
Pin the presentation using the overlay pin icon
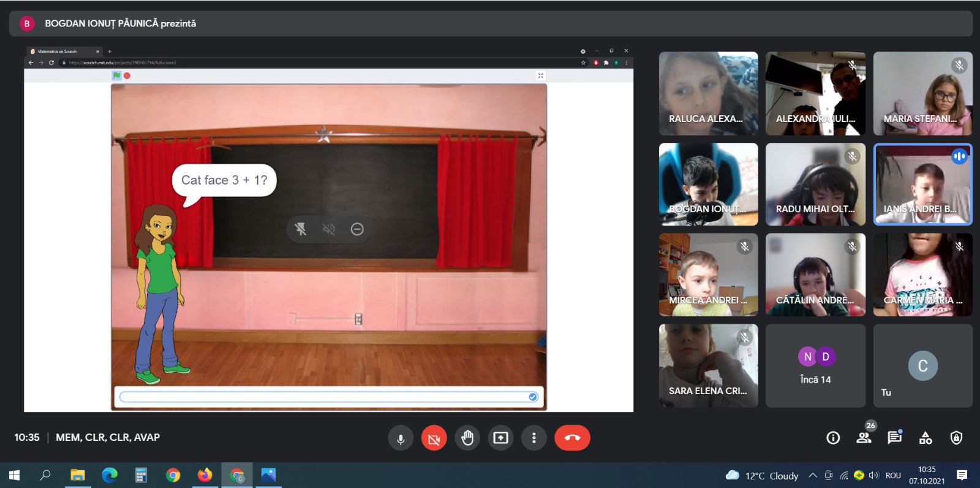click(x=300, y=229)
